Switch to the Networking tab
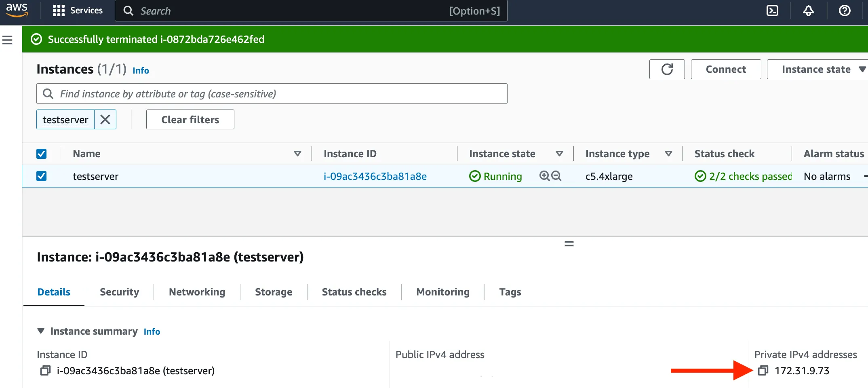The width and height of the screenshot is (868, 388). point(197,292)
